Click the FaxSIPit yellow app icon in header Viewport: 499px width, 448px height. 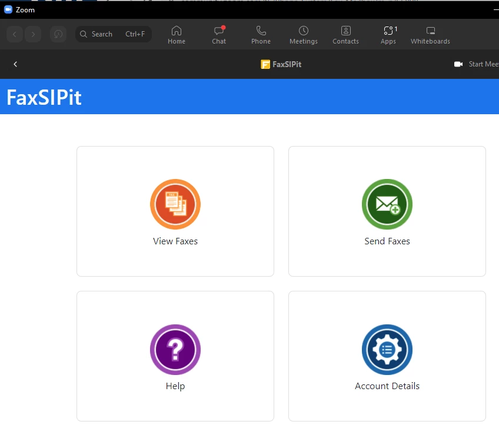point(265,64)
